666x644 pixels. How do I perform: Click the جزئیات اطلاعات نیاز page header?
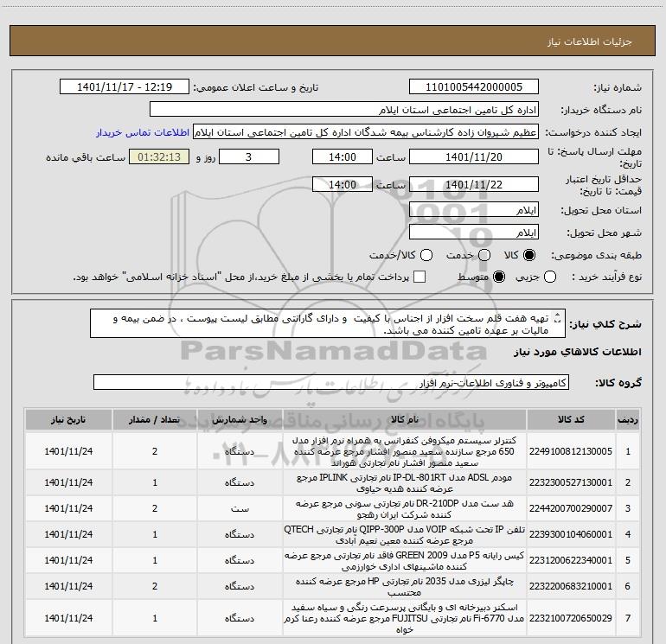[x=590, y=41]
